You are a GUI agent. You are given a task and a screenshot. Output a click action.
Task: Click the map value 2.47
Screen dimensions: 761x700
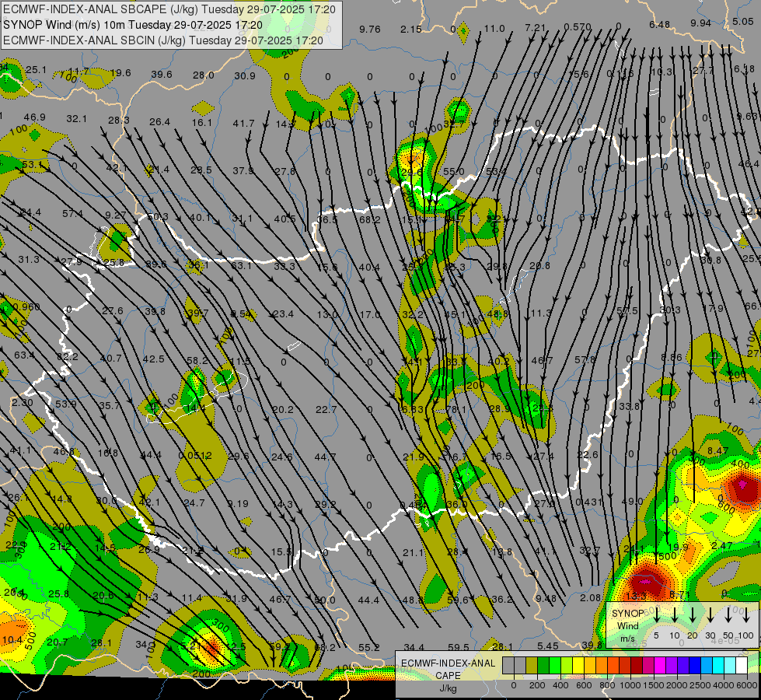(x=721, y=545)
